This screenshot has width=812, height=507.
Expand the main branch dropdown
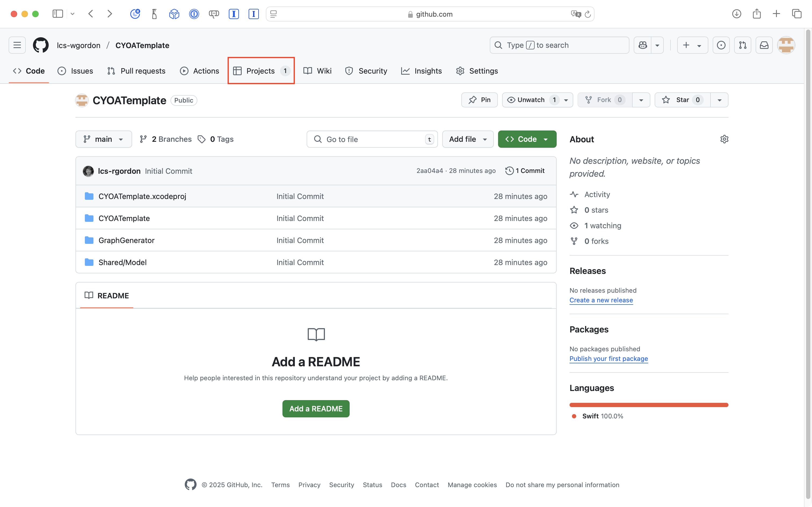103,139
